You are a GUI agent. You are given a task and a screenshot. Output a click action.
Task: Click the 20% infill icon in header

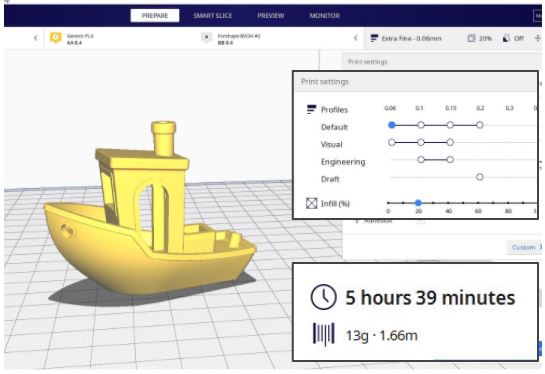tap(471, 38)
